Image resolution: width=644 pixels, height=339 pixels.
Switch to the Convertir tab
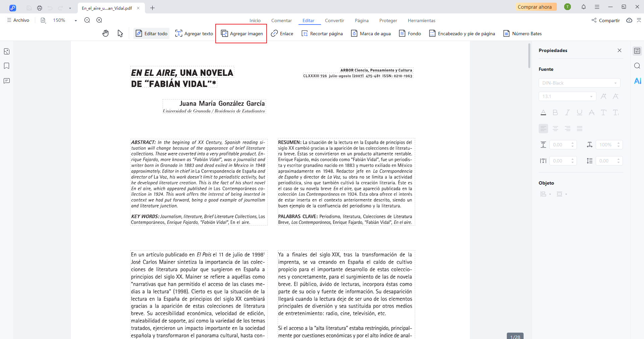[334, 20]
